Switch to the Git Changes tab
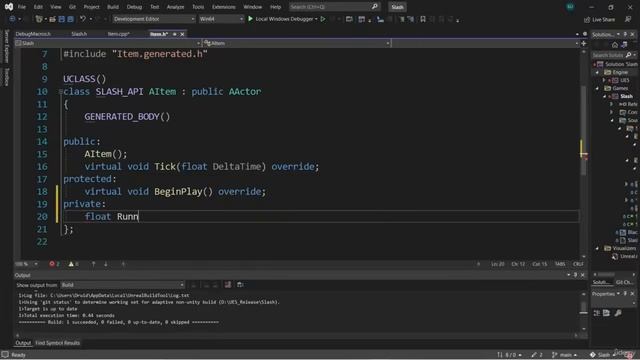Image resolution: width=640 pixels, height=360 pixels. pos(624,282)
